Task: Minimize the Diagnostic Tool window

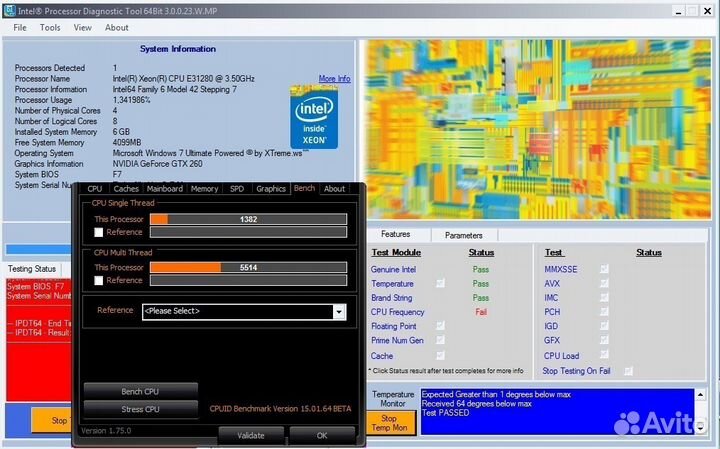Action: pyautogui.click(x=679, y=11)
